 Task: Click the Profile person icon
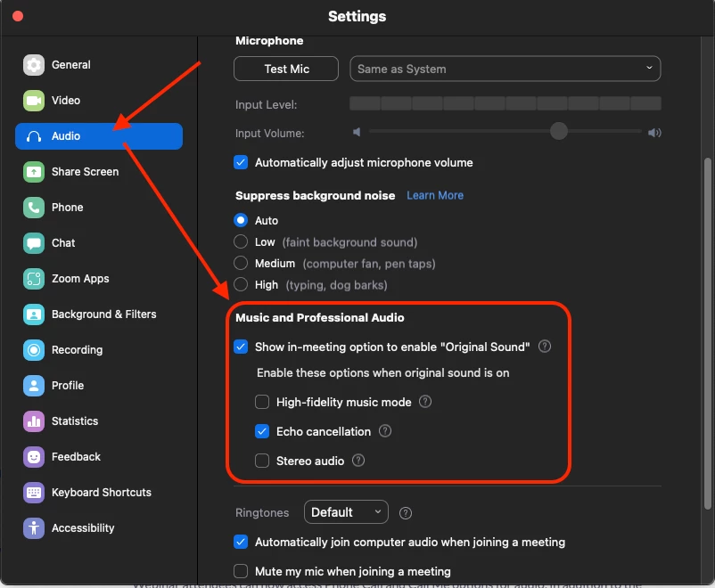(x=34, y=386)
